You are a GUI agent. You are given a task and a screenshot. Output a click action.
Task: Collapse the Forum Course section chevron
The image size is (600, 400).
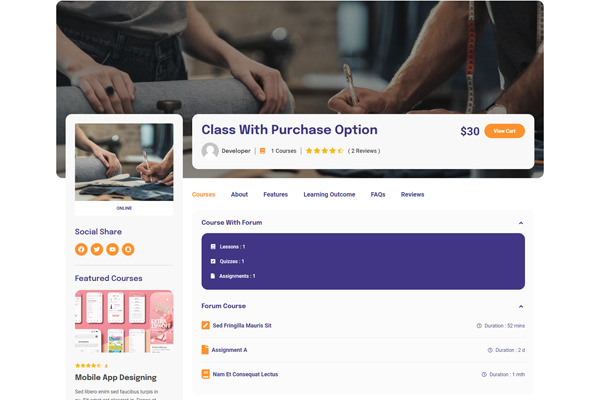click(x=521, y=306)
